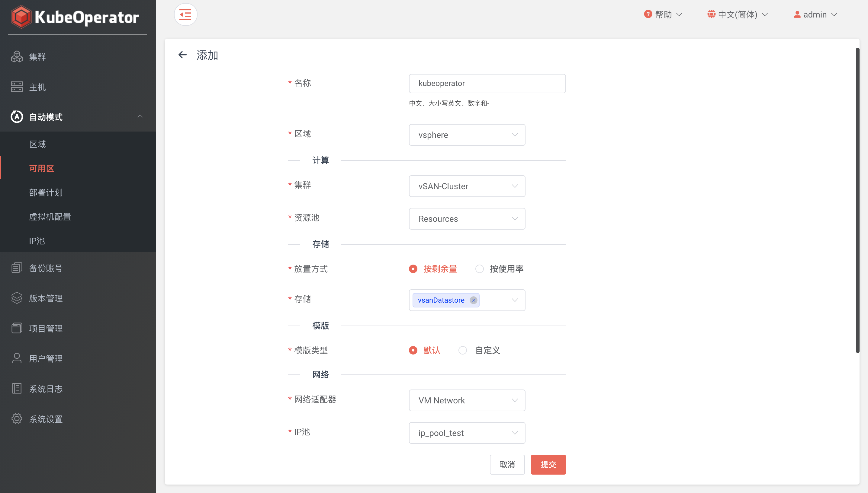Choose the 按剩余量 radio button

pos(413,269)
